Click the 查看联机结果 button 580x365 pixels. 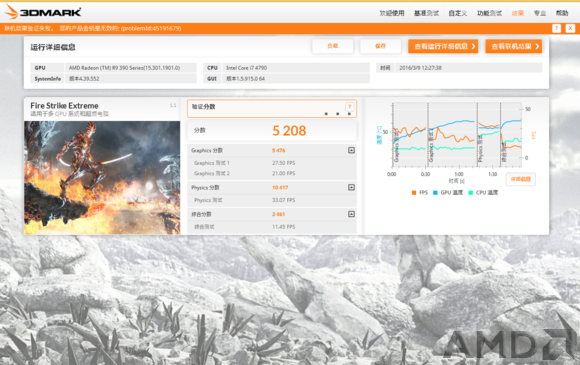coord(513,46)
